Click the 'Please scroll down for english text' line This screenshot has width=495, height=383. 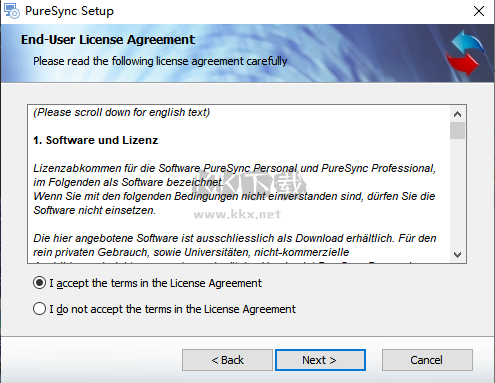(121, 112)
